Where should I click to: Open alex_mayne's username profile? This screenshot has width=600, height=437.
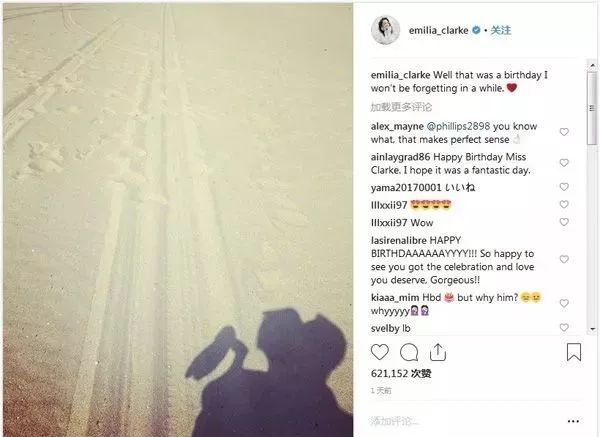tap(397, 126)
